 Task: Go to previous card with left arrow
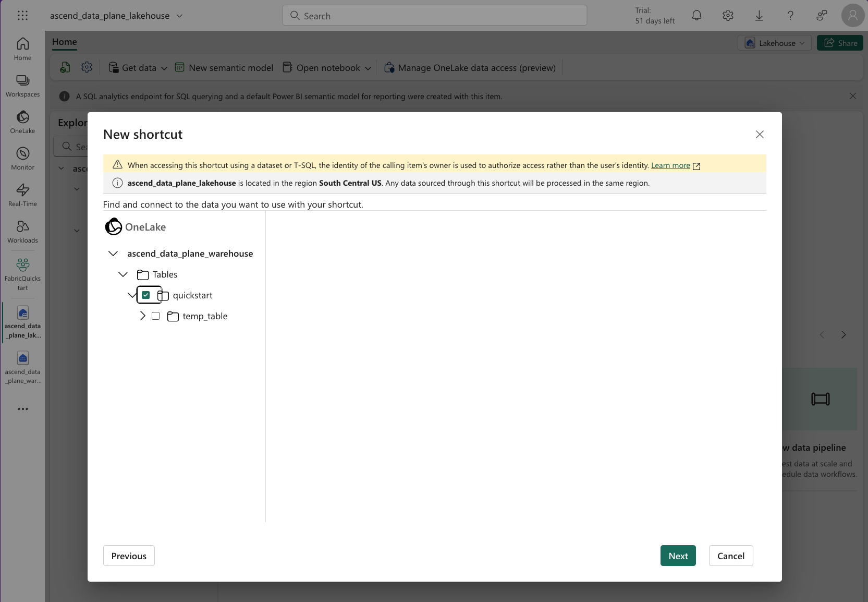(822, 335)
